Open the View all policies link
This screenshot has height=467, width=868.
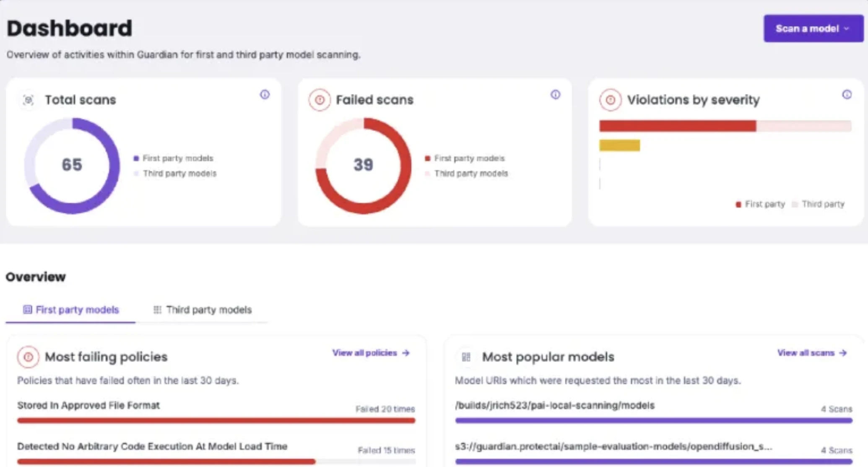(x=364, y=353)
